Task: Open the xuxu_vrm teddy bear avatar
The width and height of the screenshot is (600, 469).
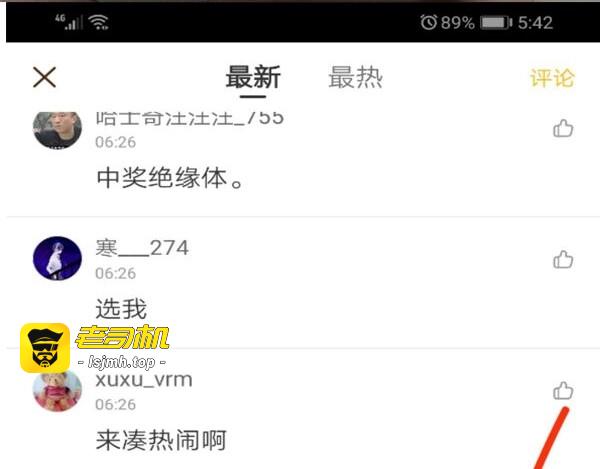Action: pos(57,391)
